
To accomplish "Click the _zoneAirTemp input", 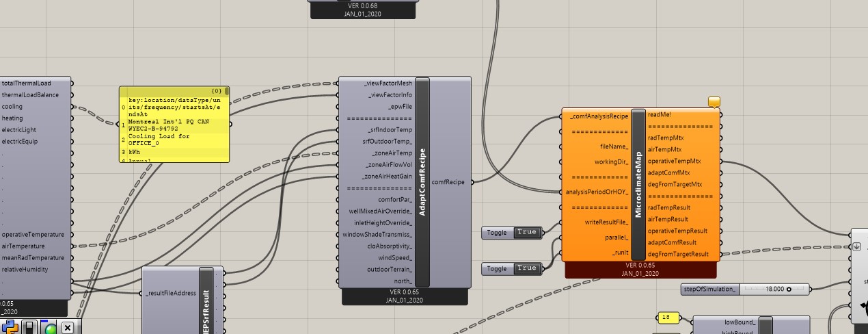I will click(x=391, y=153).
